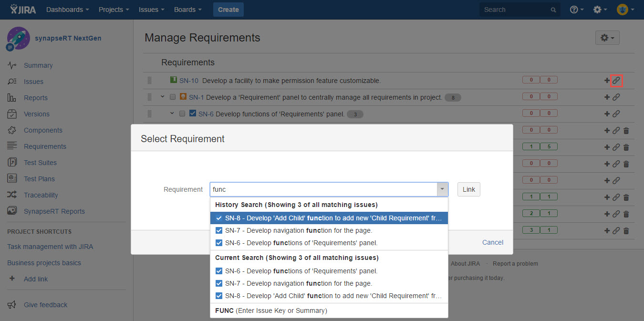The height and width of the screenshot is (321, 644).
Task: Go to Versions in sidebar
Action: pos(37,114)
